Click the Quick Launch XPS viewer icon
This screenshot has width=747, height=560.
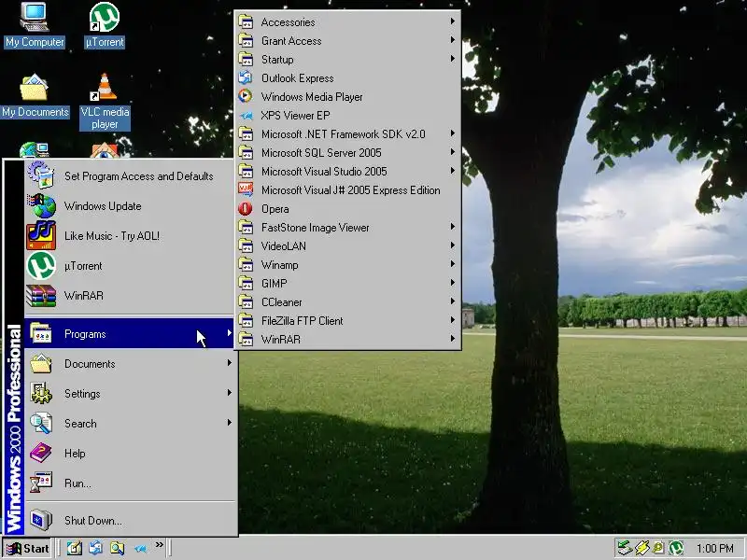click(x=140, y=549)
